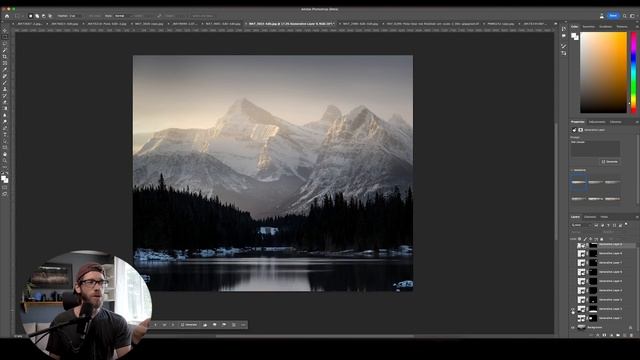Click the new adjustment layer icon
640x360 pixels.
[611, 335]
